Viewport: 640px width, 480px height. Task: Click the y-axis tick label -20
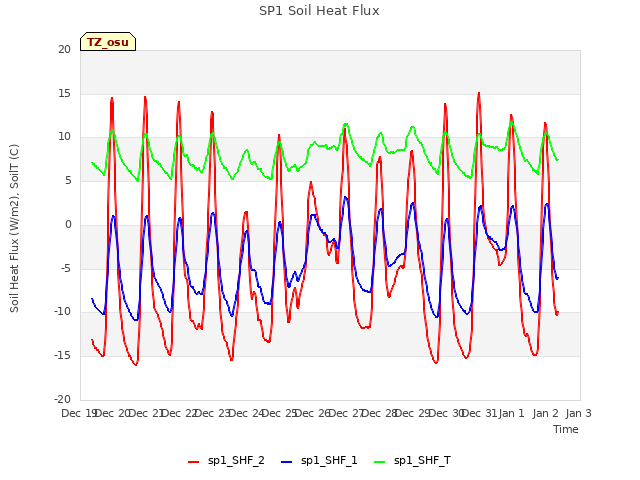pyautogui.click(x=62, y=399)
